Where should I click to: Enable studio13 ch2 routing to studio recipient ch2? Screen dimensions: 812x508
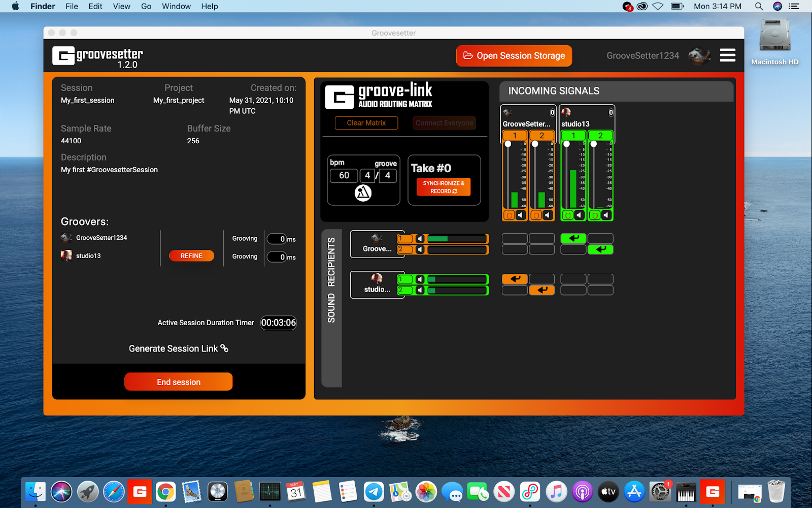point(600,290)
